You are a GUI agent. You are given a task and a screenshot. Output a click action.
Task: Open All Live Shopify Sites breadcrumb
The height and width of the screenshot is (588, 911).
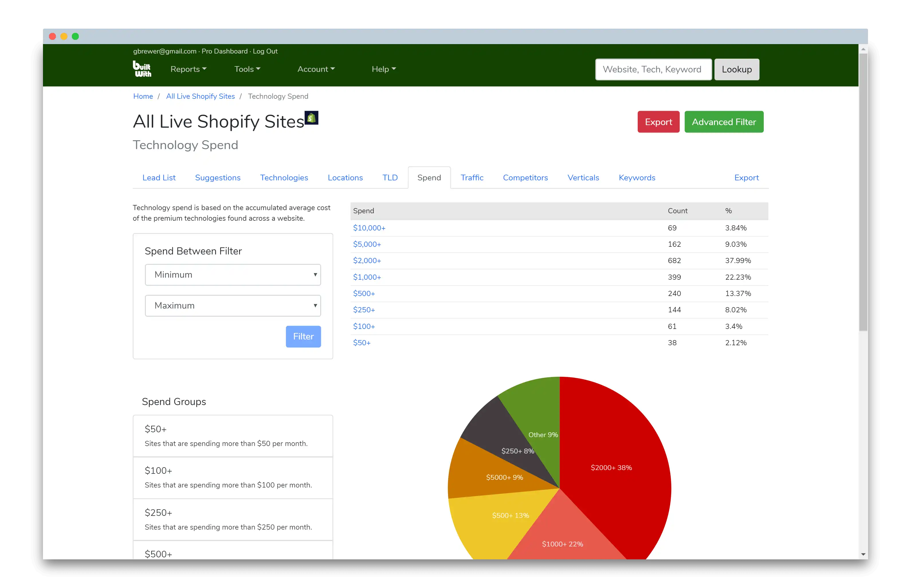click(x=200, y=96)
